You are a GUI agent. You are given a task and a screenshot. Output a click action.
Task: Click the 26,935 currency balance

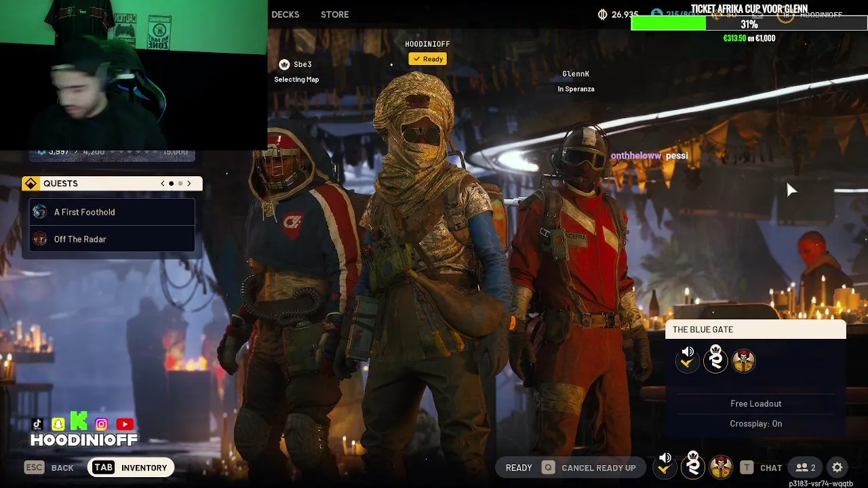point(625,14)
